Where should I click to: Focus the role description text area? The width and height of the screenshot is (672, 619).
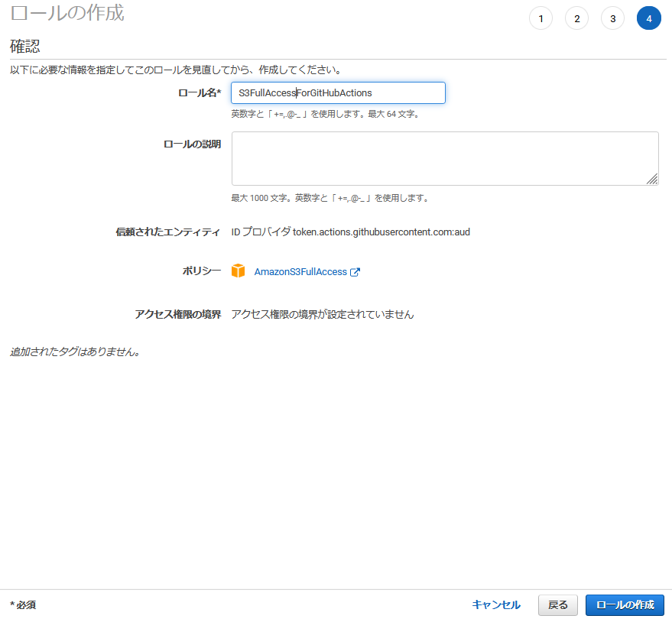coord(445,158)
